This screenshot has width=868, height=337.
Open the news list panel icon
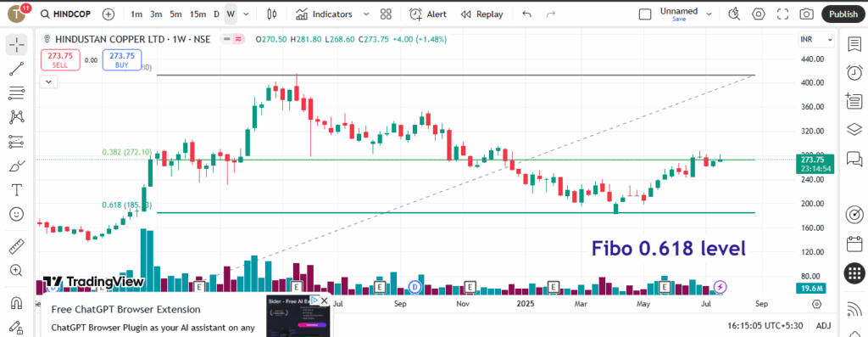[854, 101]
